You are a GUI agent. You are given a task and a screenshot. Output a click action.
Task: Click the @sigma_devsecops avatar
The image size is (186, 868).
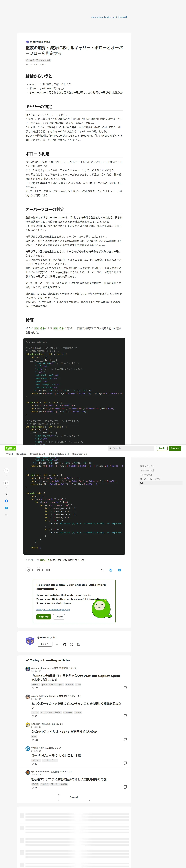pos(28,669)
